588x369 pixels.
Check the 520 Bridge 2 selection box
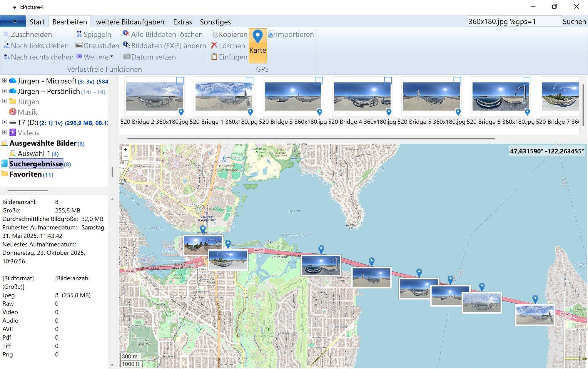(x=180, y=80)
